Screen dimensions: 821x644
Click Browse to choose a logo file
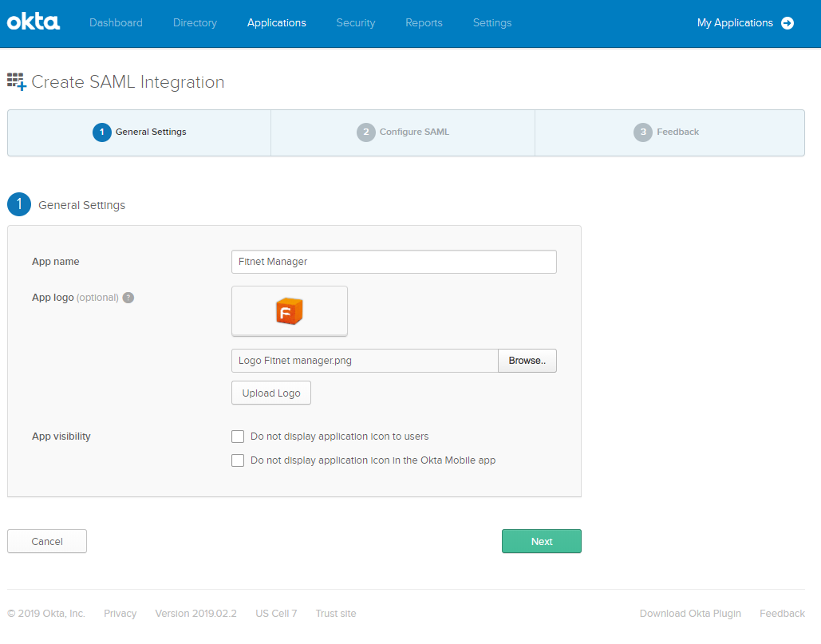click(527, 361)
